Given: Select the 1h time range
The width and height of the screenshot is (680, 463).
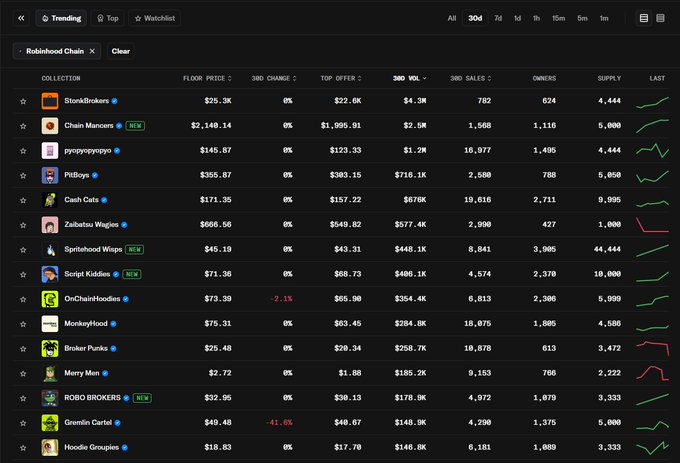Looking at the screenshot, I should [x=536, y=18].
